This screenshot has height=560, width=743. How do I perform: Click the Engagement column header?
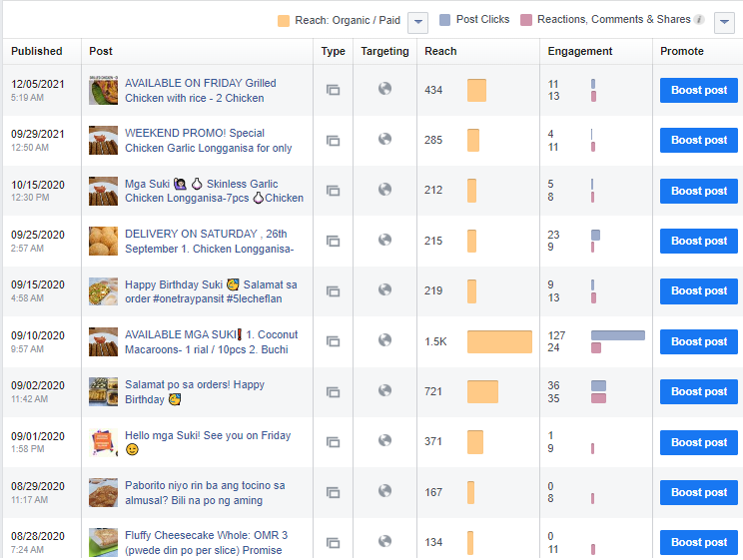click(x=580, y=51)
